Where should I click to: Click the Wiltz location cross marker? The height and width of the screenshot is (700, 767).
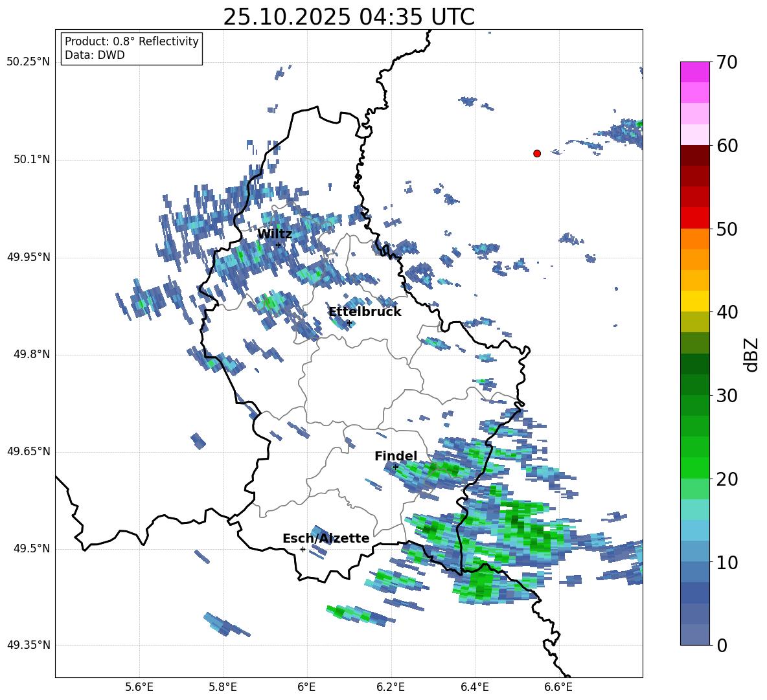click(x=279, y=245)
